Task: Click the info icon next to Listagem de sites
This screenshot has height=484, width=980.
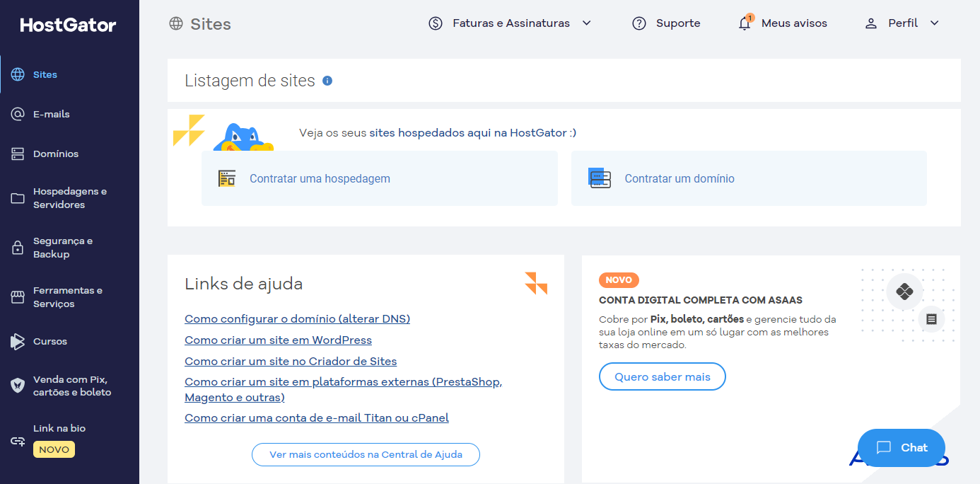Action: [x=327, y=81]
